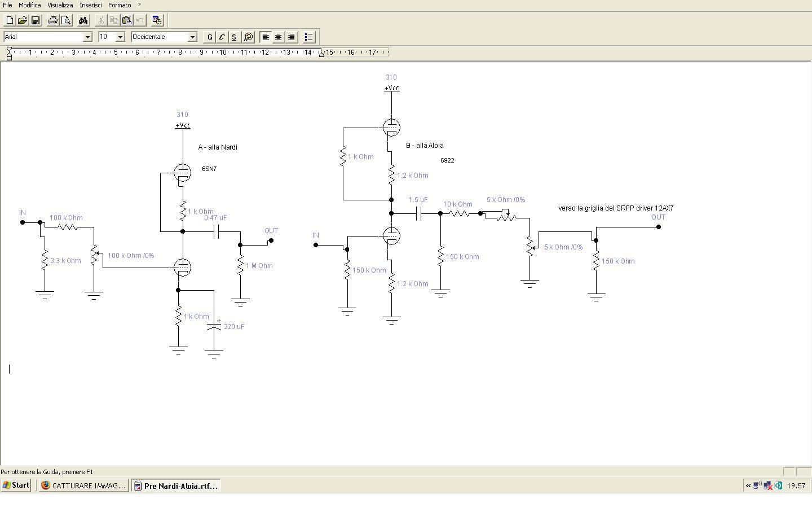Click disconnected network tray icon

point(768,485)
